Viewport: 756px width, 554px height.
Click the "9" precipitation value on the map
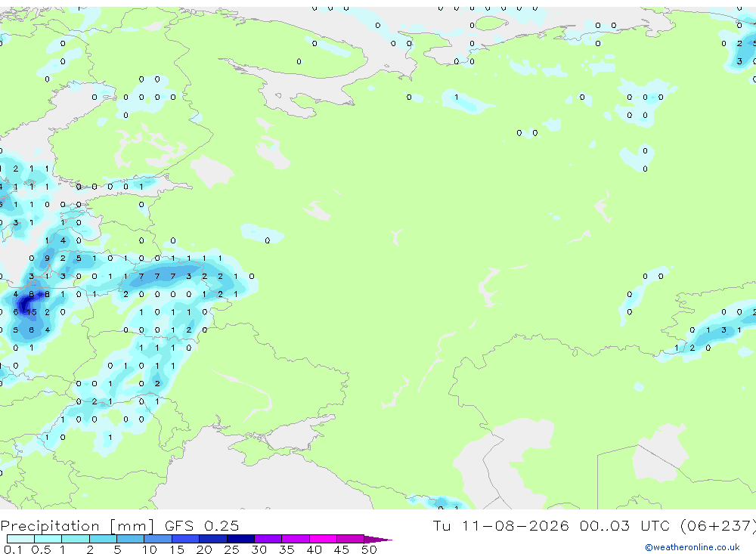47,258
